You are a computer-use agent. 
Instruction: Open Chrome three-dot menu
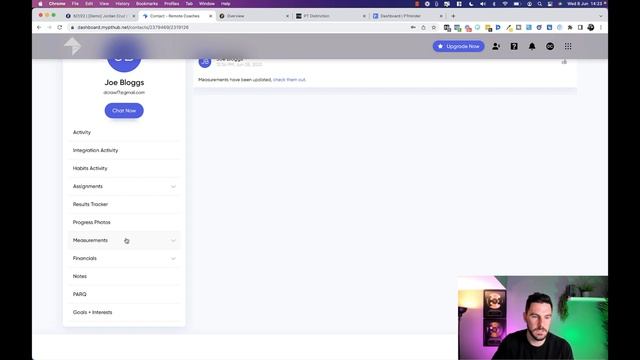(x=601, y=27)
